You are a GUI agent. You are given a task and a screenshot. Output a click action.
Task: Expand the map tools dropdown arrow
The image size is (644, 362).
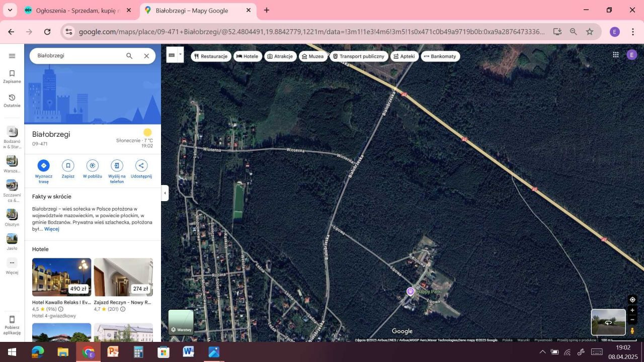pyautogui.click(x=180, y=54)
